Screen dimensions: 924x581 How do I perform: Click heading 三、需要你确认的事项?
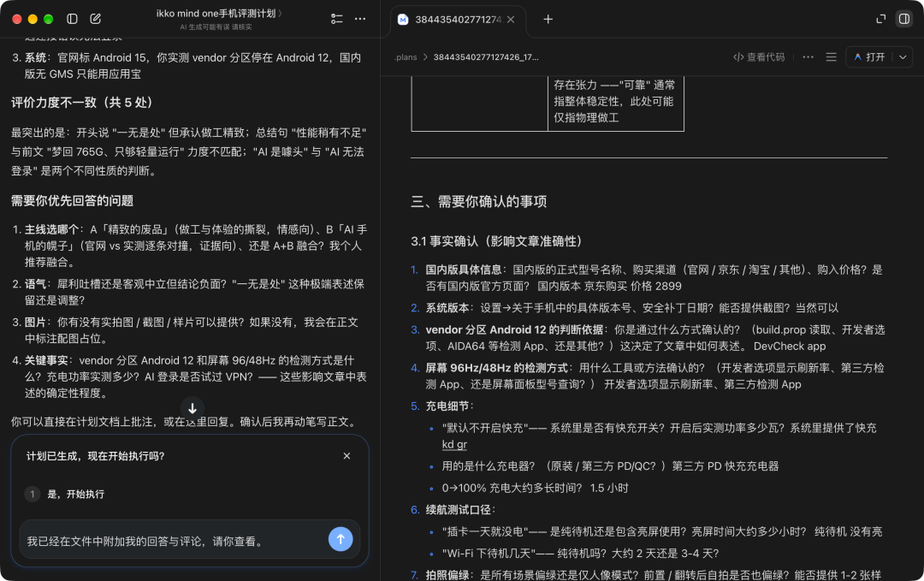point(479,202)
